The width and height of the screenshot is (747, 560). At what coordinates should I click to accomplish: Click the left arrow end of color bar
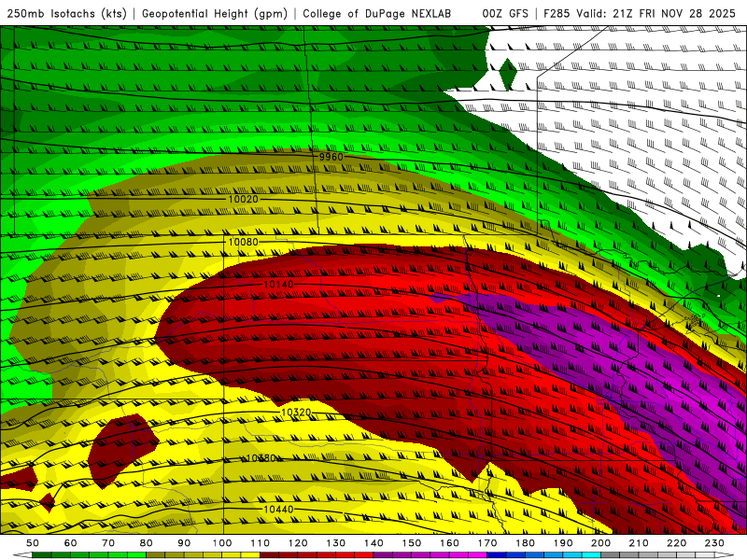coord(22,555)
